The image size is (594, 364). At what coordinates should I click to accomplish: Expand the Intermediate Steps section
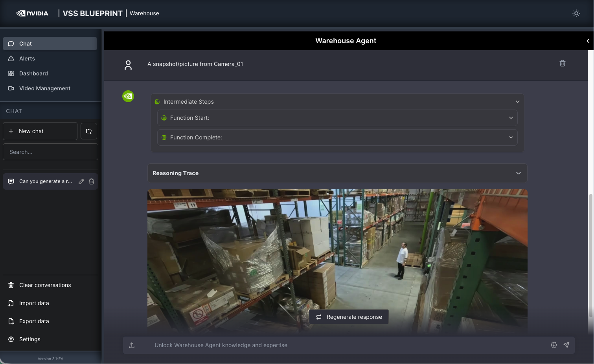coord(517,102)
